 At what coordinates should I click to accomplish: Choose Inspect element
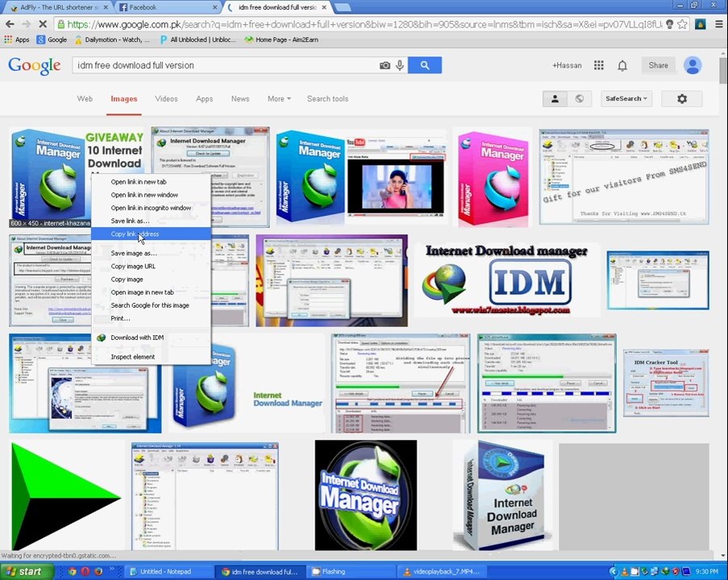(151, 357)
